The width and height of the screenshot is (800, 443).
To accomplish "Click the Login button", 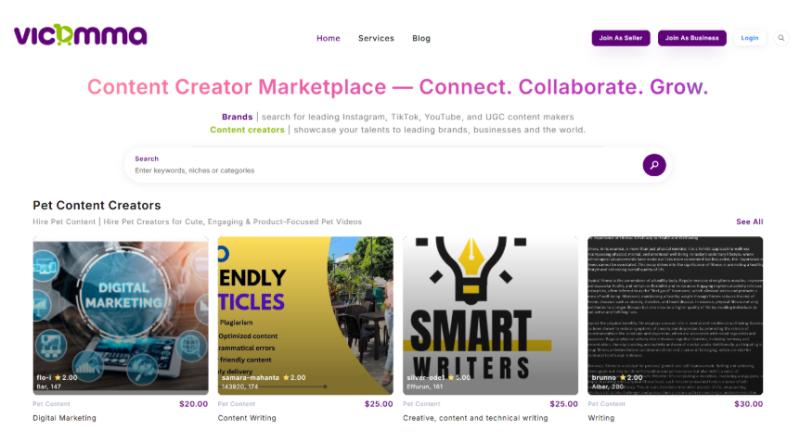I will (x=749, y=38).
